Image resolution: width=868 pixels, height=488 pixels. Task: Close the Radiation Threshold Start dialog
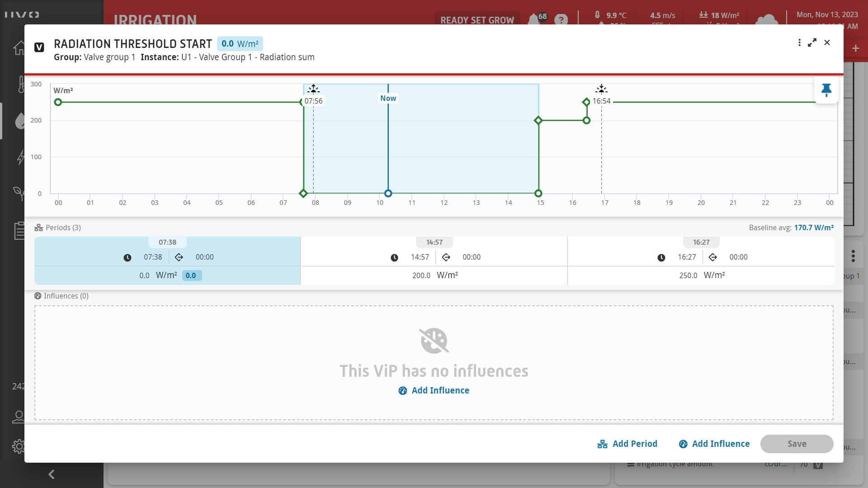(x=827, y=43)
